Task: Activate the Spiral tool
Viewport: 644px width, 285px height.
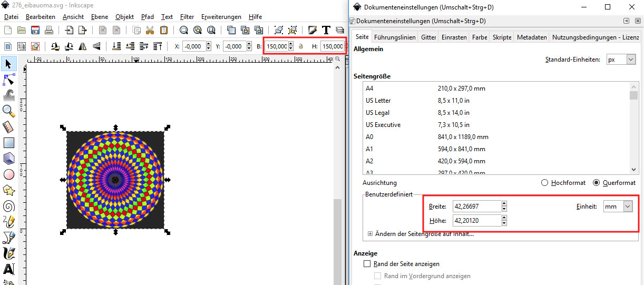Action: pos(8,205)
